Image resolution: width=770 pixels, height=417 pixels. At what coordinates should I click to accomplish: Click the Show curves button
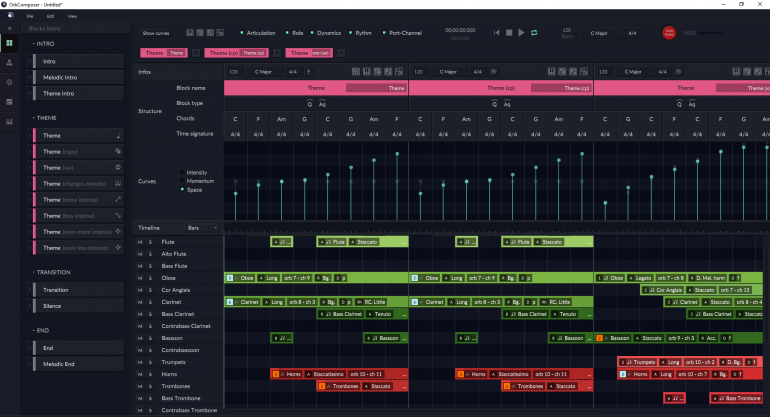pyautogui.click(x=156, y=33)
